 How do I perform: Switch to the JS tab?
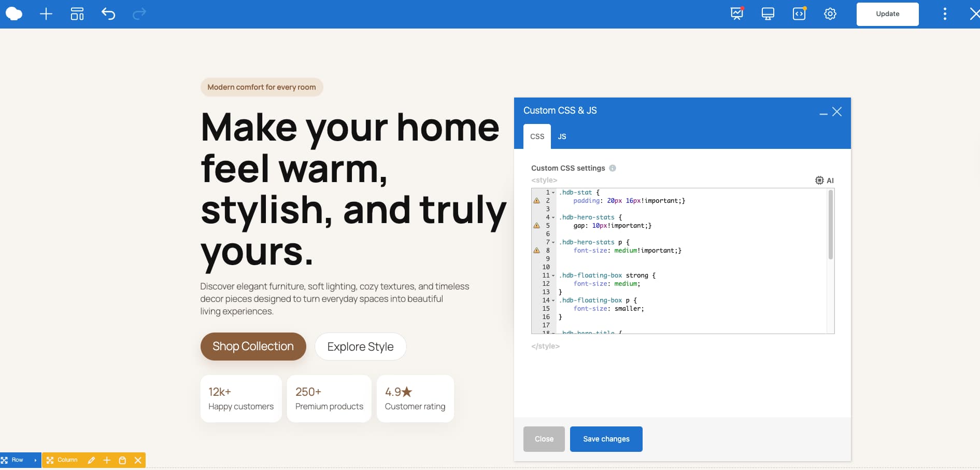[562, 136]
